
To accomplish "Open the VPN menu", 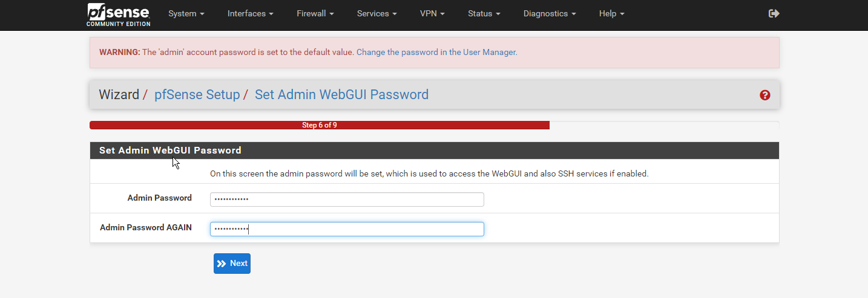I will 432,13.
